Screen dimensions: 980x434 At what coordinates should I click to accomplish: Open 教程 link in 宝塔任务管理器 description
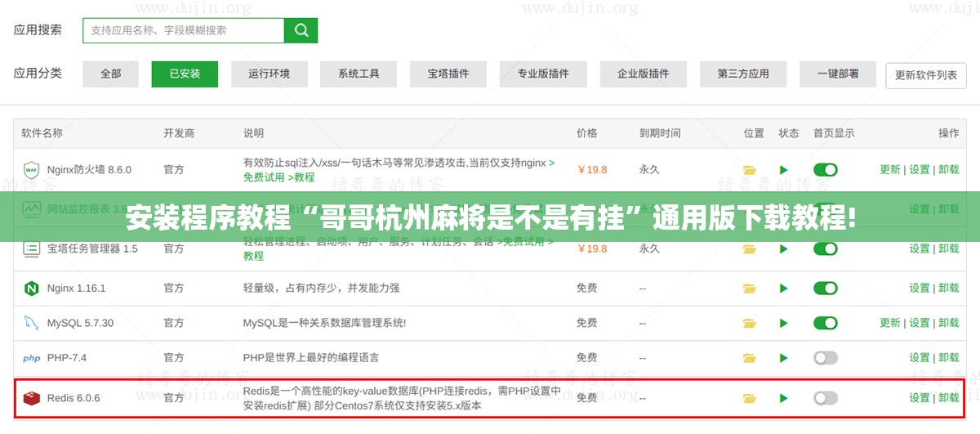tap(253, 256)
